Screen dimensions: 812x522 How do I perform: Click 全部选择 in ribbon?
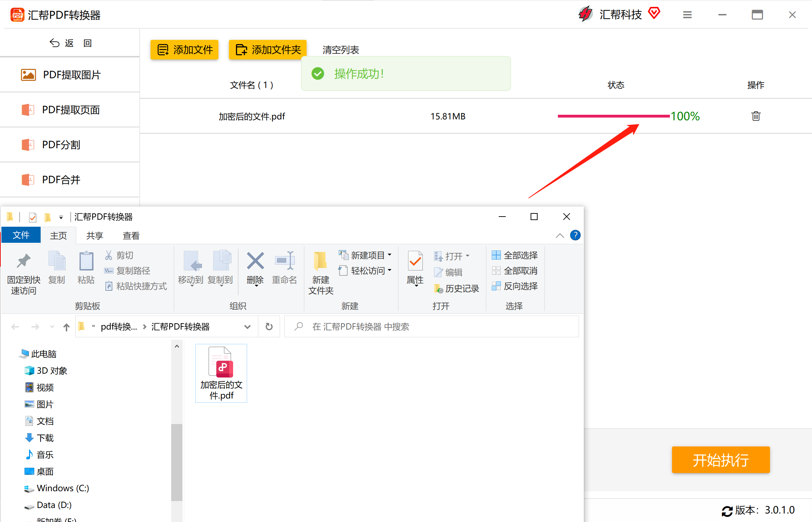click(x=515, y=255)
